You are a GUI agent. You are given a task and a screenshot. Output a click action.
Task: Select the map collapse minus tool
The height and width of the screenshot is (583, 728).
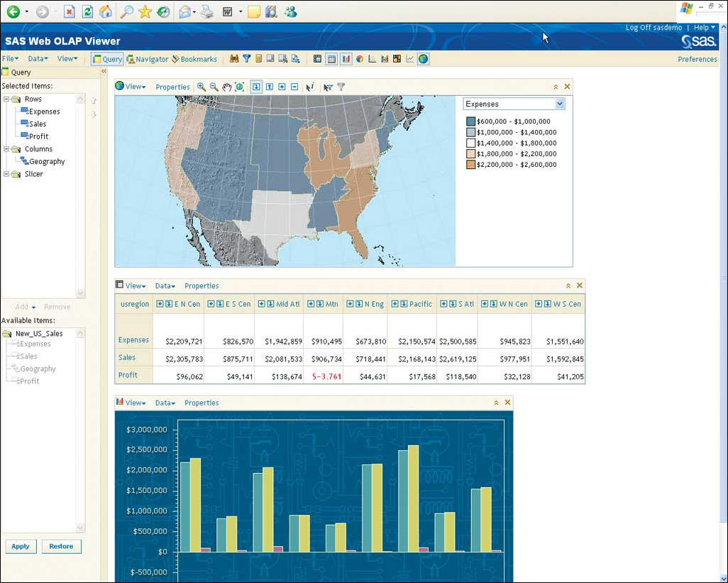pyautogui.click(x=294, y=87)
